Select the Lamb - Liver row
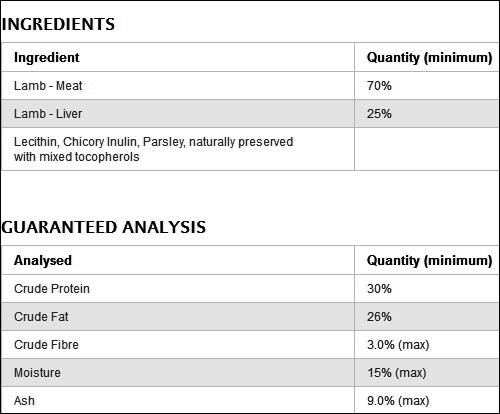The width and height of the screenshot is (500, 414). coord(250,114)
